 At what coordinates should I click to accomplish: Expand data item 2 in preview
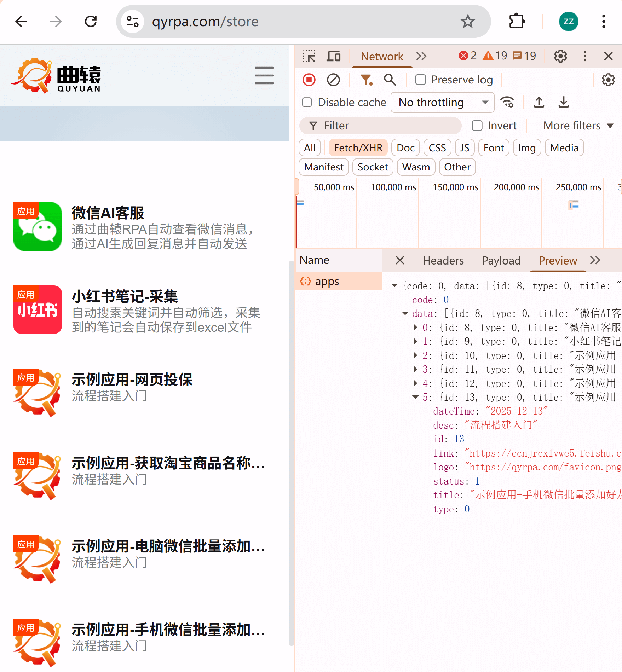pos(415,355)
